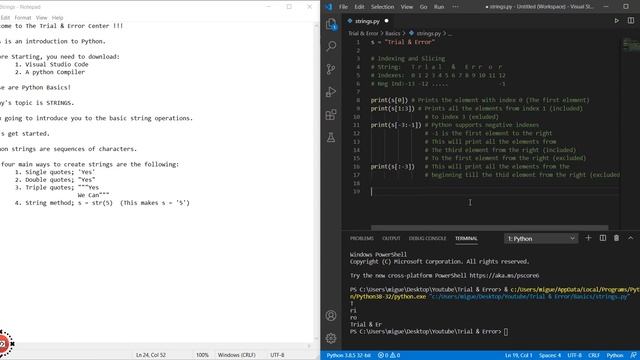Open the feedback icon in status bar
The width and height of the screenshot is (640, 360).
633,355
